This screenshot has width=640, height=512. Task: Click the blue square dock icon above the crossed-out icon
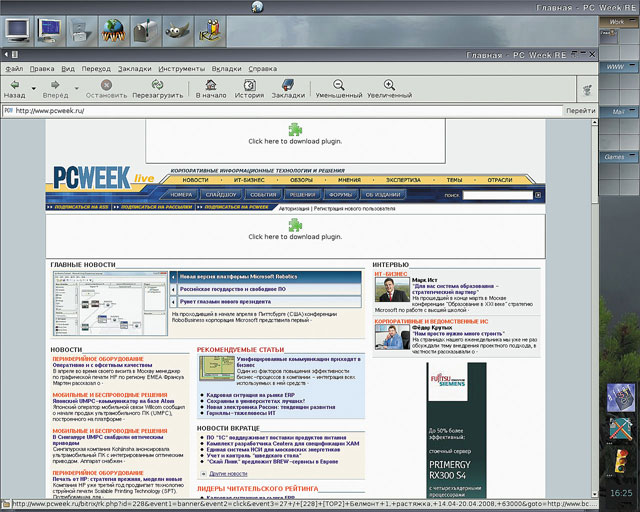click(621, 397)
